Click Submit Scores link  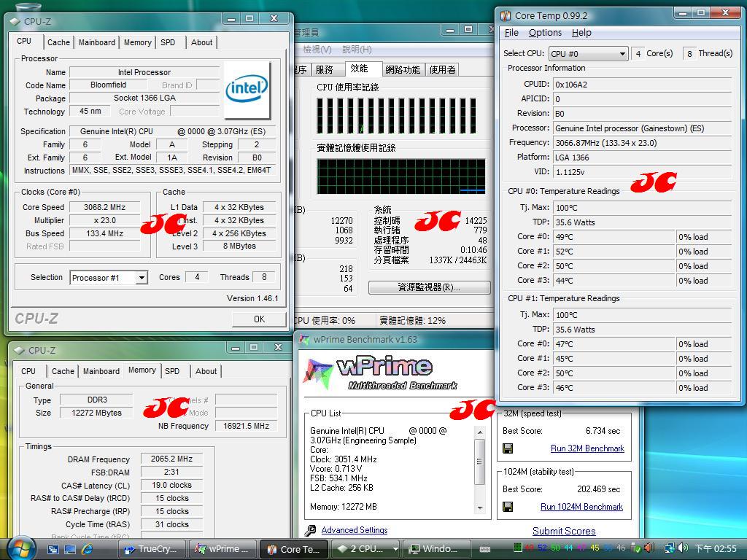point(564,531)
